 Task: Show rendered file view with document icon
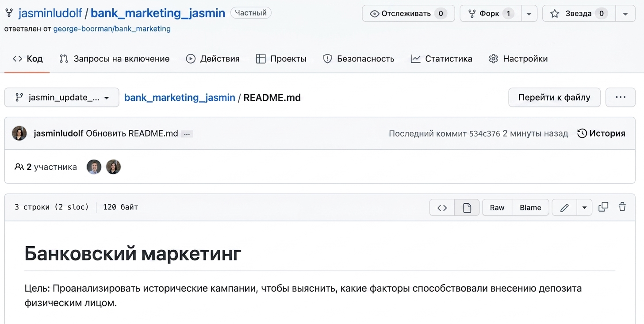467,208
